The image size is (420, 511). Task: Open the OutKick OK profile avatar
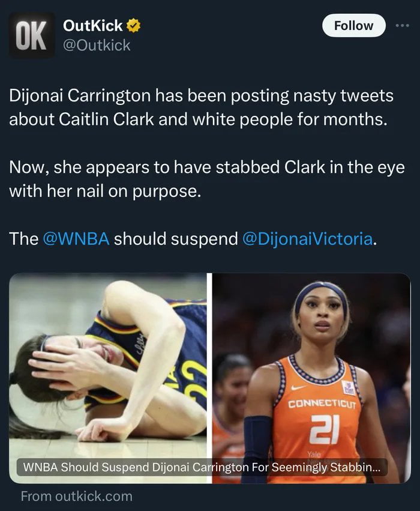pos(32,35)
